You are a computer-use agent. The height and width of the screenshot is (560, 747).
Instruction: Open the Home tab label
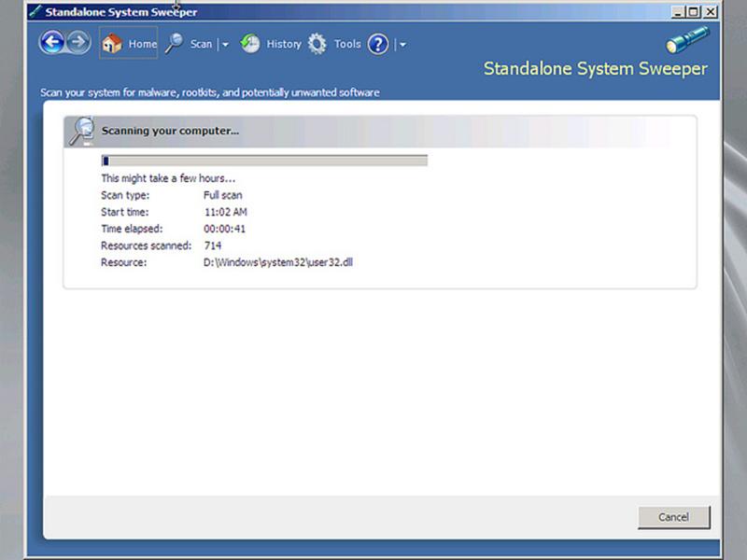[143, 44]
